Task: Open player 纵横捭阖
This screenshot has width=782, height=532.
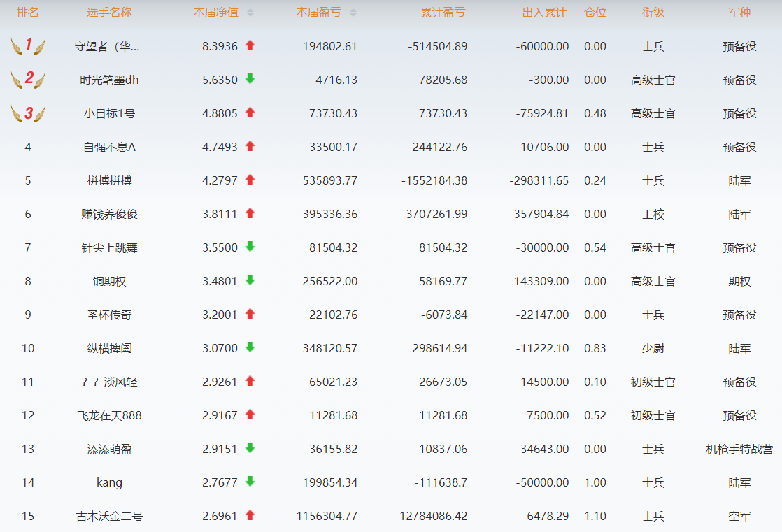Action: tap(109, 349)
